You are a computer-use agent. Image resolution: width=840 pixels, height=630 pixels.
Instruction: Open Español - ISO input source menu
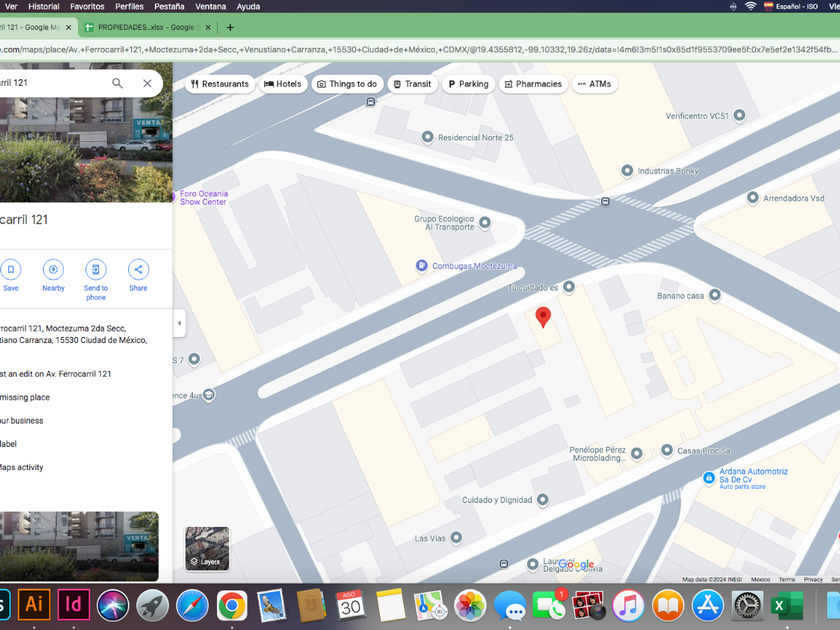point(791,6)
